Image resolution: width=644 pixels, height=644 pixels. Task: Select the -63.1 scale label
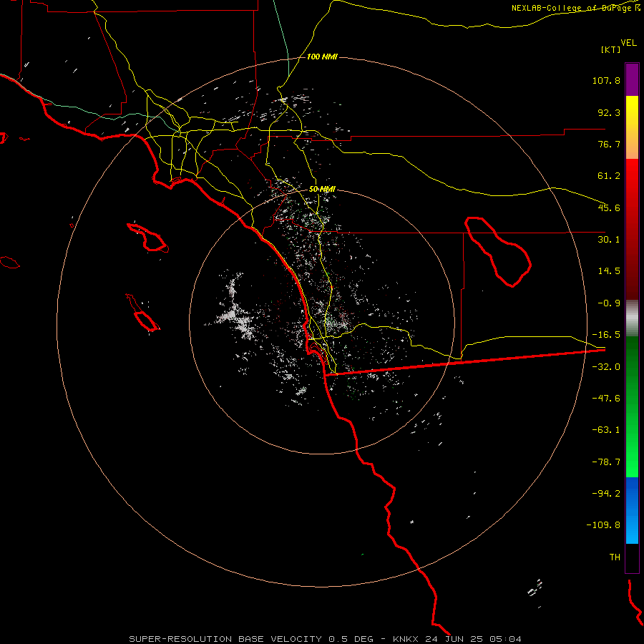click(606, 430)
